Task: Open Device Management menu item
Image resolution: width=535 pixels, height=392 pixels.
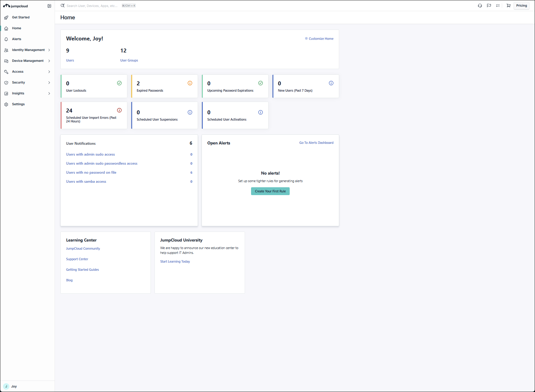Action: point(28,61)
